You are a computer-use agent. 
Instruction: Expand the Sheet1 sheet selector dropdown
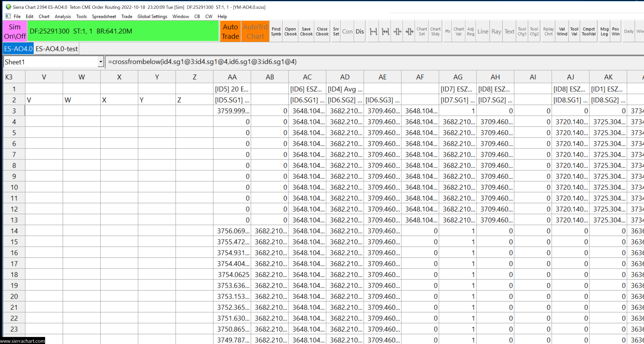coord(101,62)
